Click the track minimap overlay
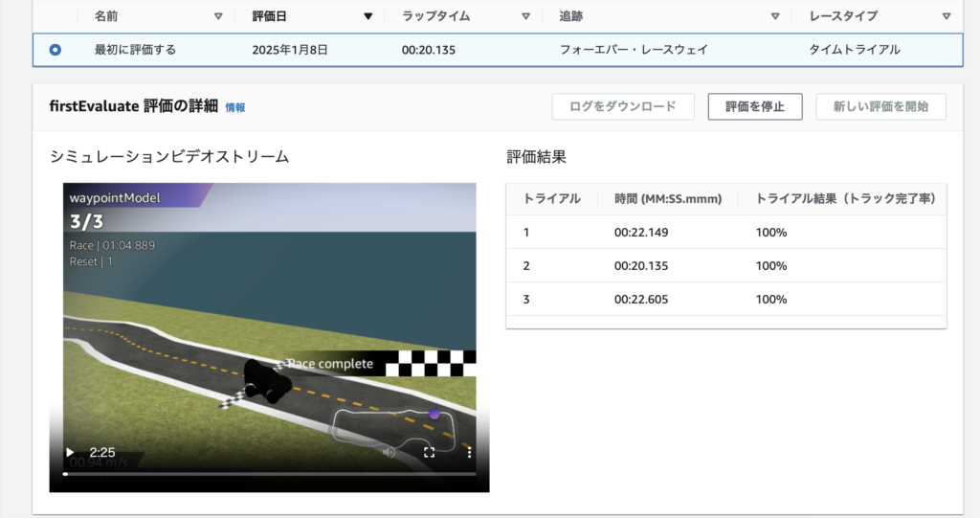 [x=395, y=429]
